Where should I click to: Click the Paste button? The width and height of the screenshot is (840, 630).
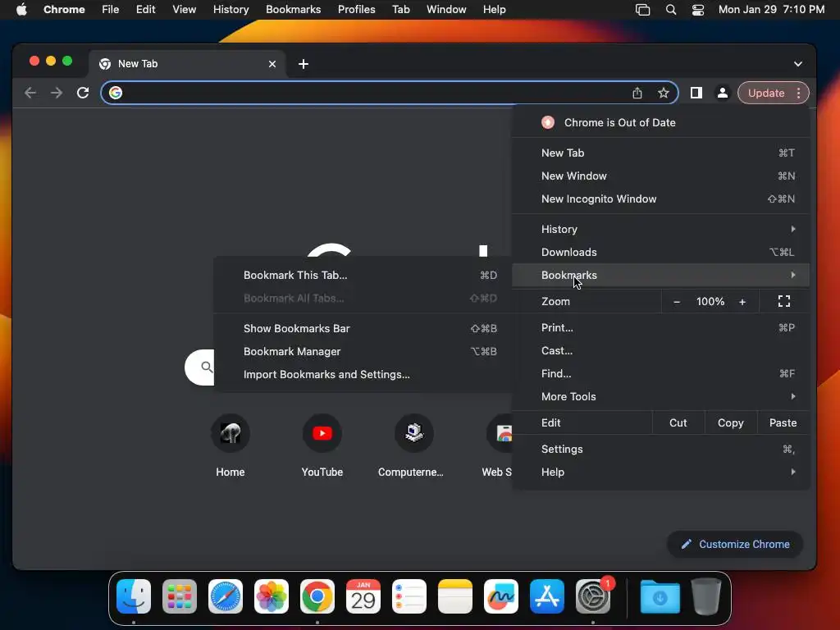(783, 422)
